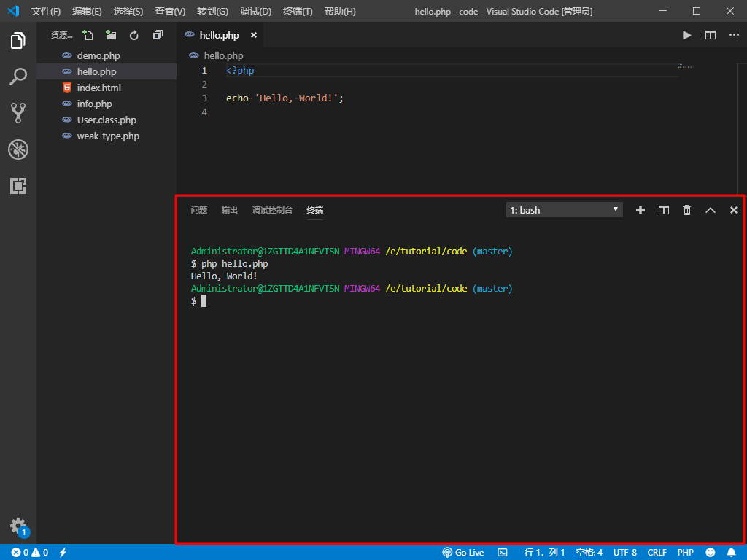Close the terminal panel
747x560 pixels.
(x=734, y=210)
